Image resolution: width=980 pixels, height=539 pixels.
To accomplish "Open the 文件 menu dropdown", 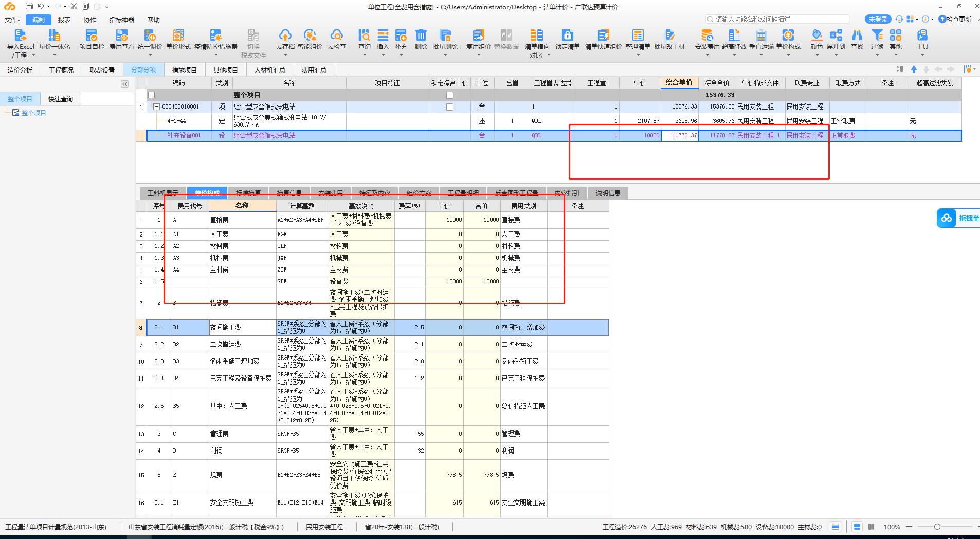I will (x=12, y=20).
